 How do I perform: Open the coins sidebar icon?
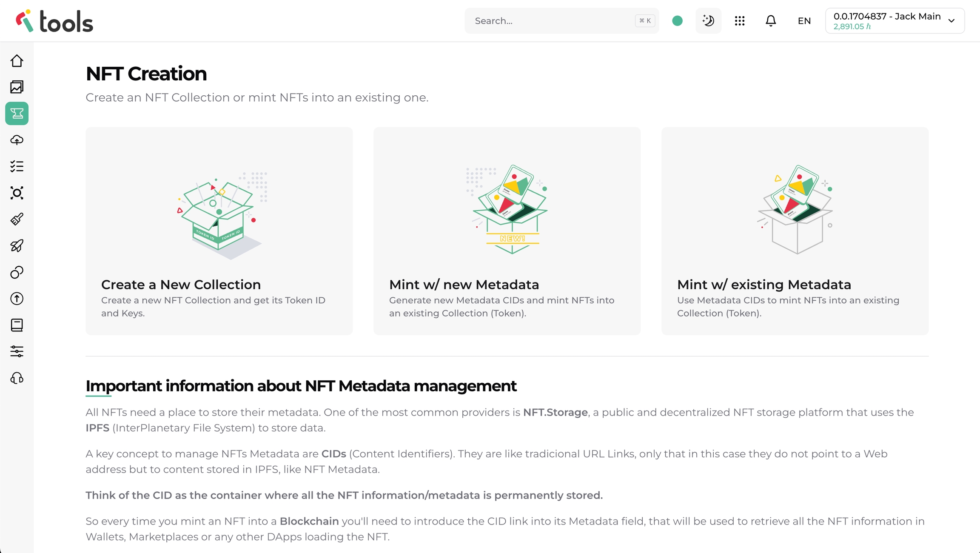click(x=17, y=272)
